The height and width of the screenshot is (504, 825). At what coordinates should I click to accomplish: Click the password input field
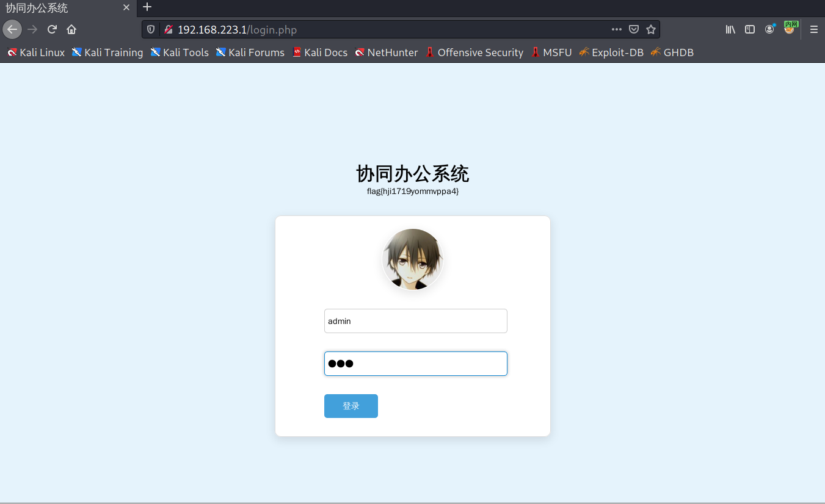[x=415, y=364]
